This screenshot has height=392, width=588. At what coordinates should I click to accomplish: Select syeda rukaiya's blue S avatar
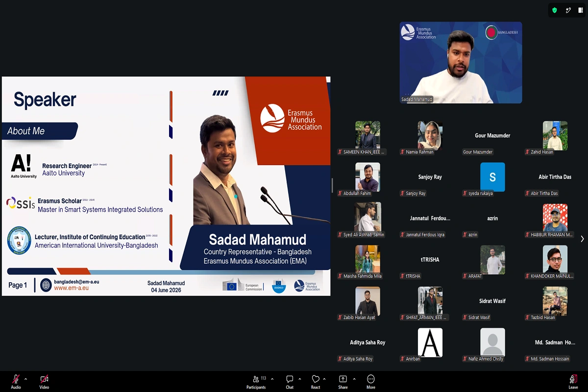[x=492, y=177]
